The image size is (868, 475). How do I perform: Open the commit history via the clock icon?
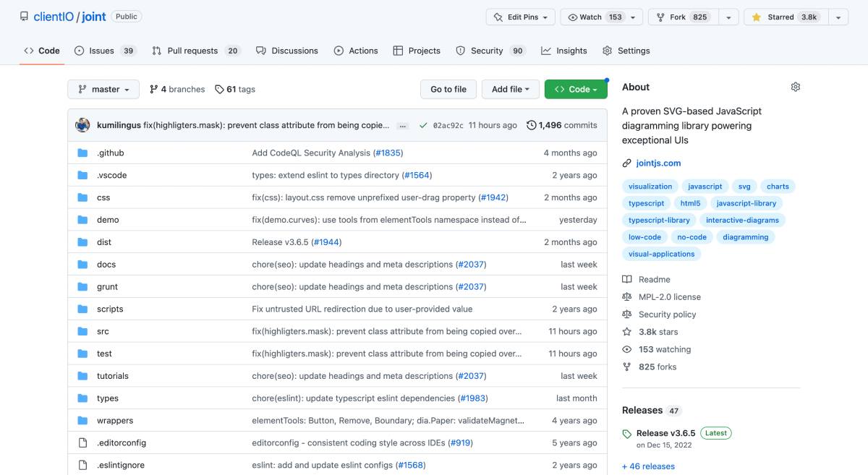(530, 124)
